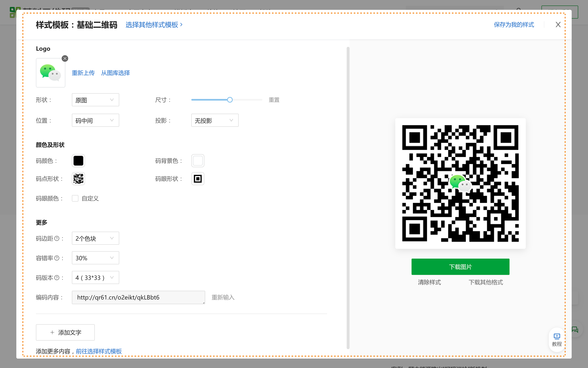Open the white 码背景色 swatch

point(198,161)
